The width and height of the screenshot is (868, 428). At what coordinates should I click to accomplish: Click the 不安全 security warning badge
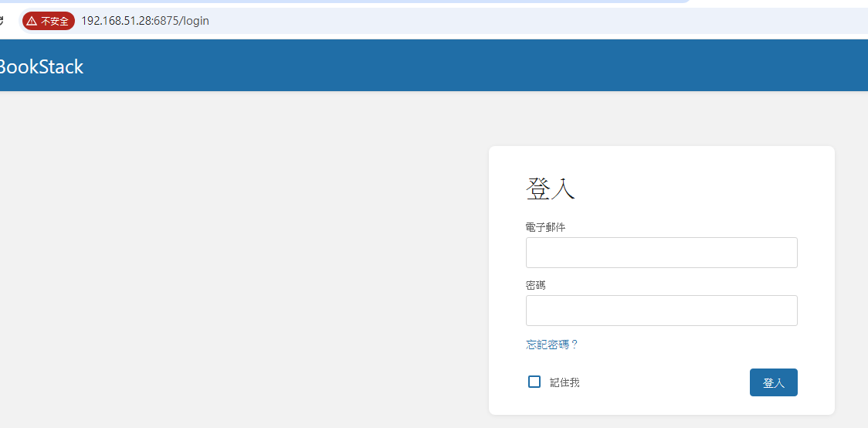click(x=49, y=21)
